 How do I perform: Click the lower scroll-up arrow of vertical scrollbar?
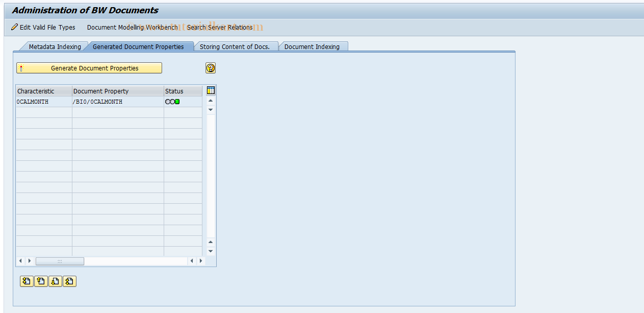[211, 242]
